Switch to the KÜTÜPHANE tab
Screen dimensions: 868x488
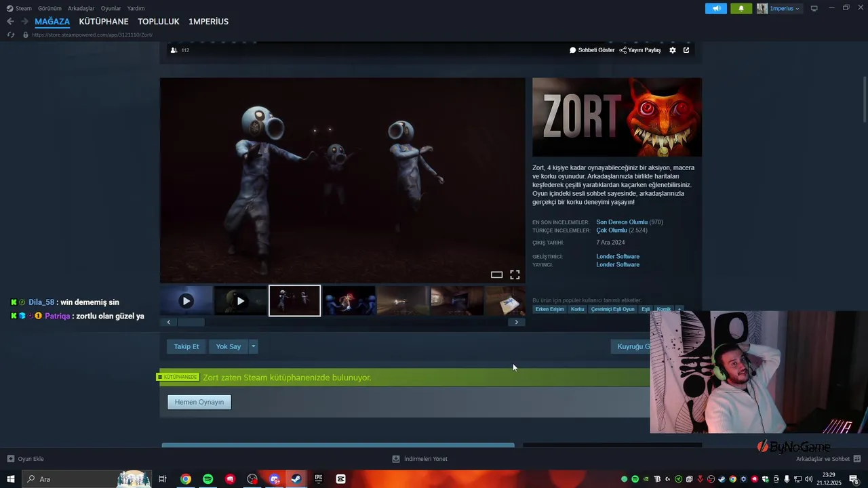[x=104, y=22]
